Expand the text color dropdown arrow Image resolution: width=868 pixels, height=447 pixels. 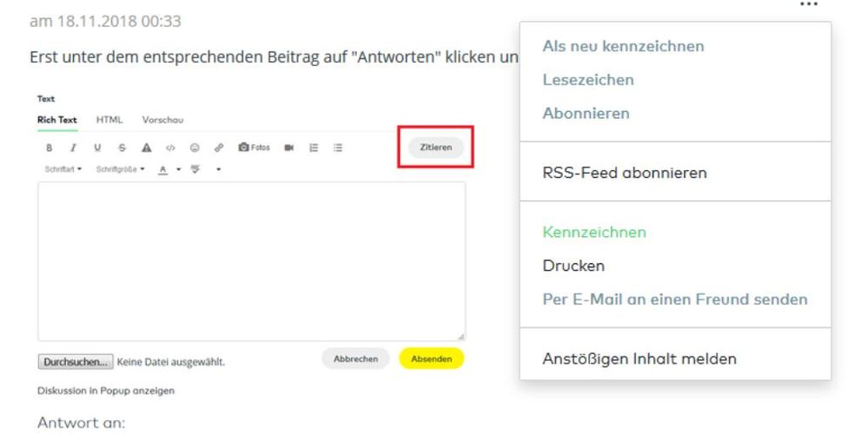(x=178, y=169)
